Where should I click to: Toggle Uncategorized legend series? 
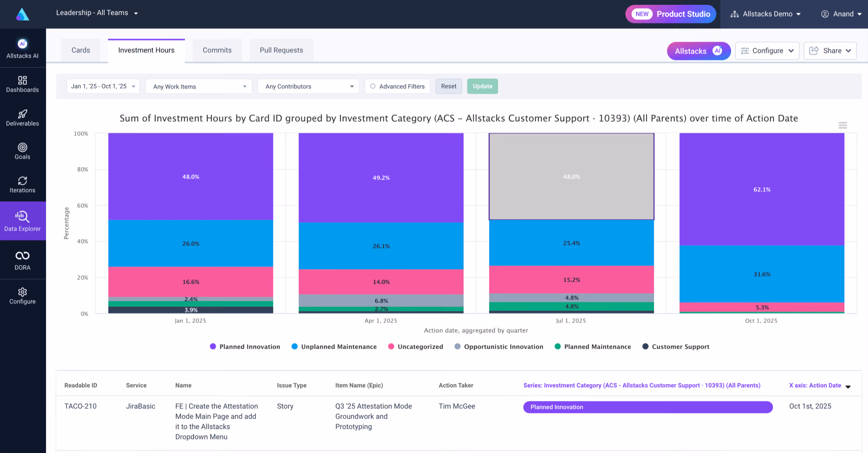pos(415,347)
